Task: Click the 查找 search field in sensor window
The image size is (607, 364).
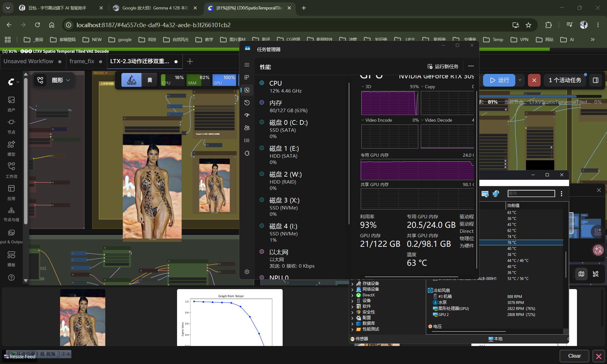Action: point(531,193)
